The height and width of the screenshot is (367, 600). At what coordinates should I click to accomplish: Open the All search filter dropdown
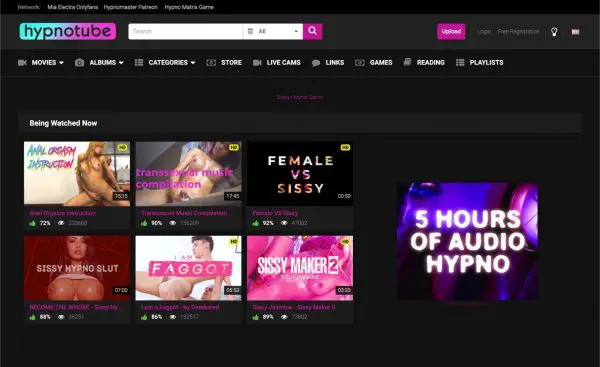point(273,31)
